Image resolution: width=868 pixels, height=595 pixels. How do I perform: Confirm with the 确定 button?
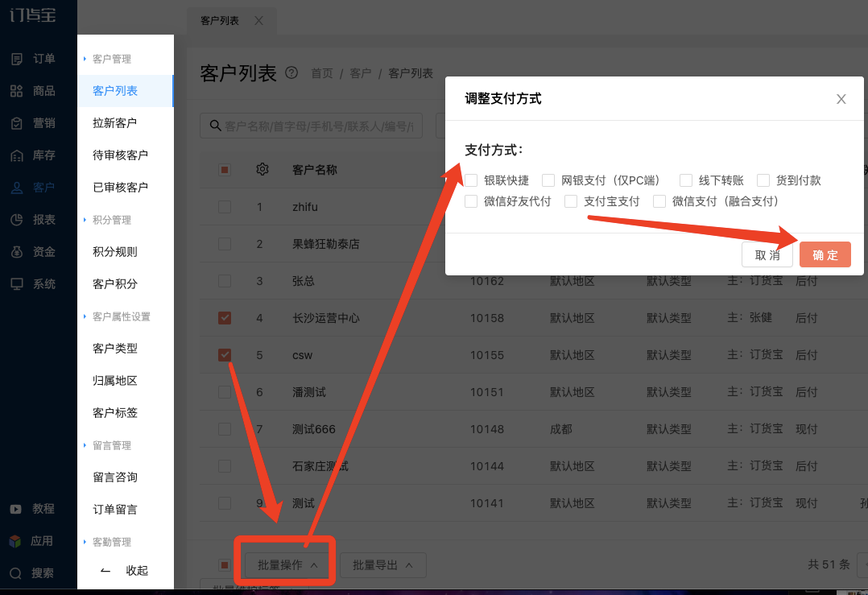(825, 254)
